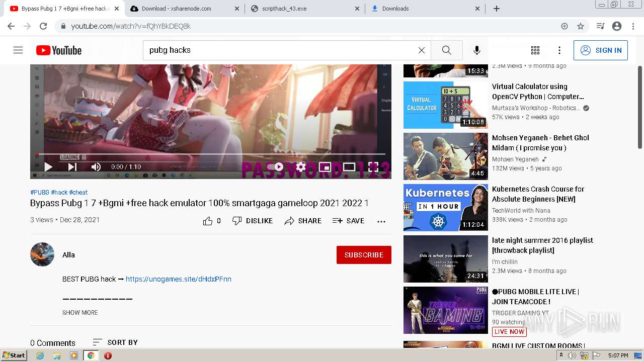Open Chrome three-dot menu
This screenshot has height=362, width=644.
[633, 26]
